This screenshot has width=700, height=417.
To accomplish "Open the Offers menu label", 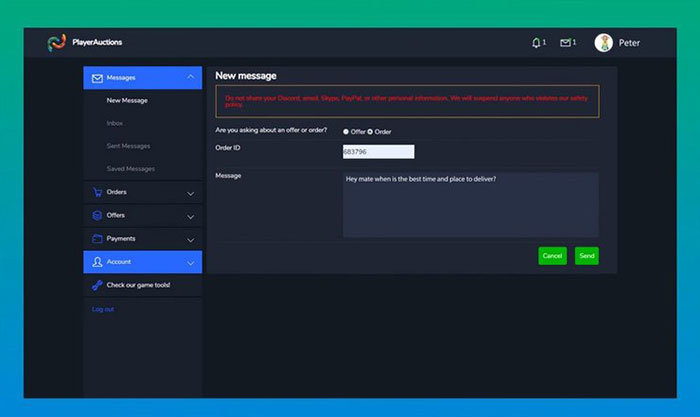I will 116,215.
